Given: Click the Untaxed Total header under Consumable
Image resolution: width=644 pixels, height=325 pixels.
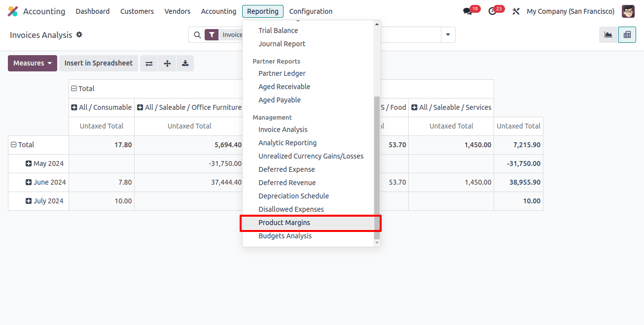Looking at the screenshot, I should click(102, 126).
